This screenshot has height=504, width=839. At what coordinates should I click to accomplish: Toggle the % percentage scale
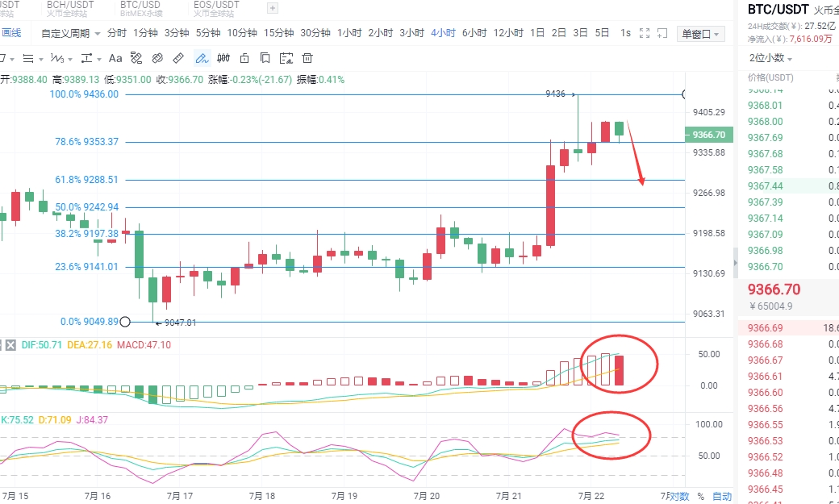701,496
